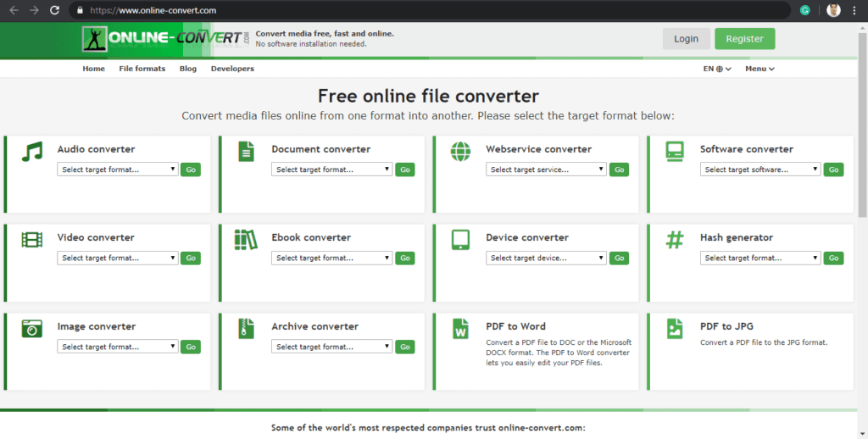Click the green Register button
Viewport: 868px width, 439px height.
pos(744,38)
